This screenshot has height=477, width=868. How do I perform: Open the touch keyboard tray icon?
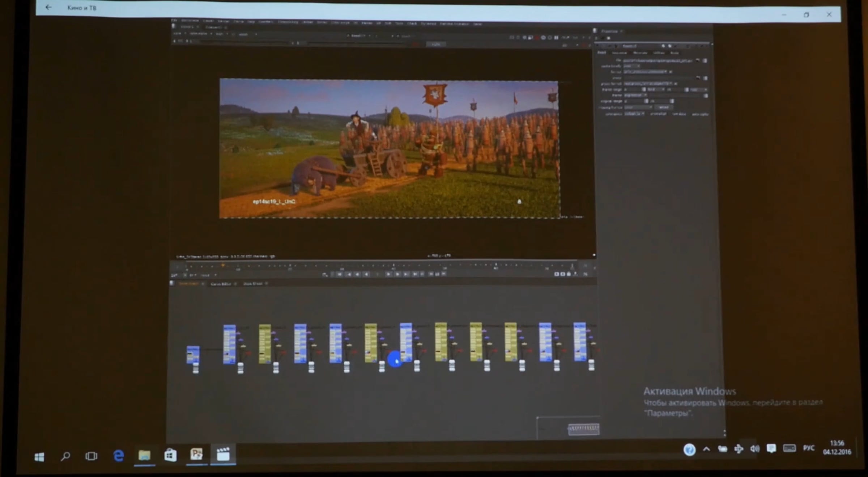click(x=789, y=448)
